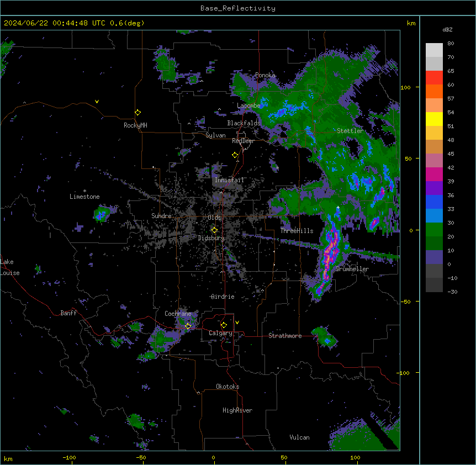Click the Limestone label
Viewport: 476px width, 465px height.
coord(84,197)
